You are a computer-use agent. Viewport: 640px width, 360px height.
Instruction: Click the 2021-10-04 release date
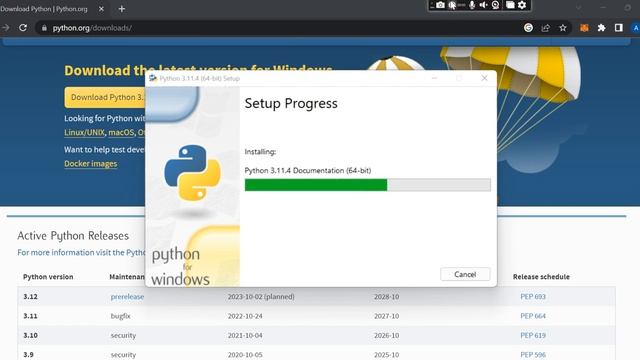[245, 335]
